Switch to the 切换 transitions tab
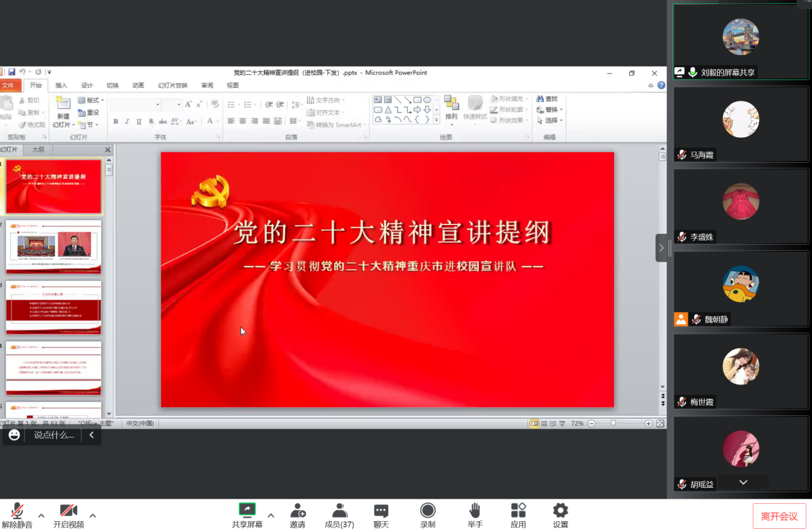This screenshot has height=532, width=812. coord(113,85)
